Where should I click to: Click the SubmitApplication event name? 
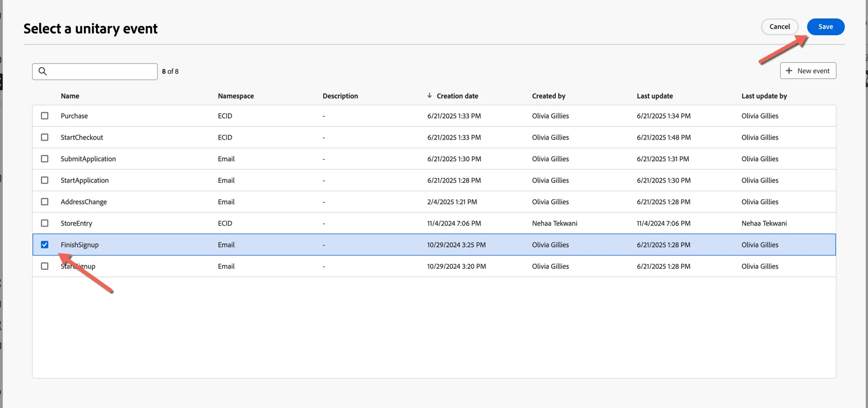click(88, 159)
